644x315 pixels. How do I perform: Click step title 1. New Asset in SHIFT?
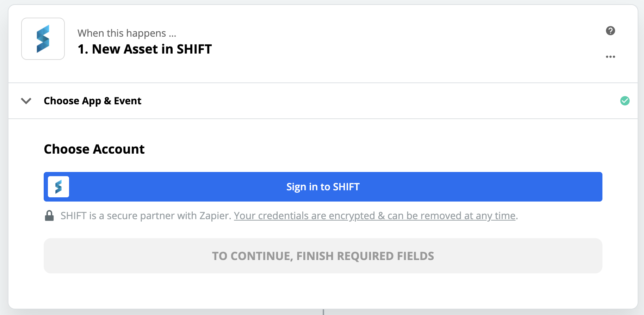point(144,49)
